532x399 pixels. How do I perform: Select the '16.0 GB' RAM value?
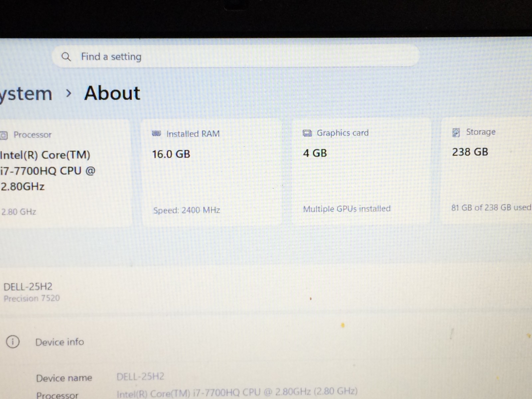171,154
